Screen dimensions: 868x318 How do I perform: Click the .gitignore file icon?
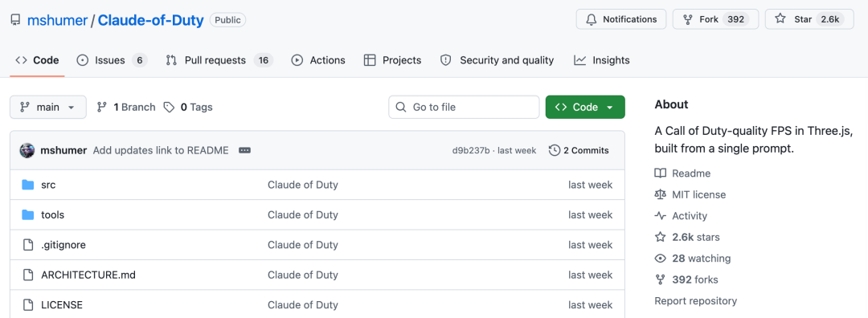[27, 244]
